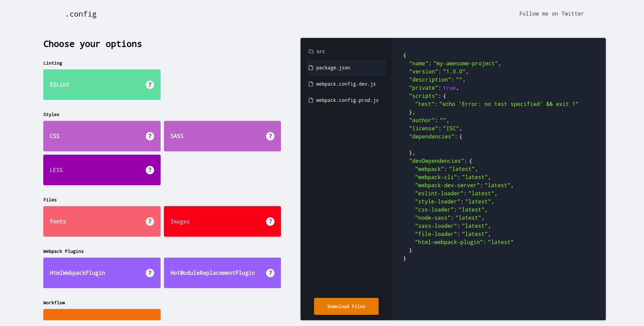The height and width of the screenshot is (326, 644).
Task: Toggle the ESLint option card
Action: 102,85
